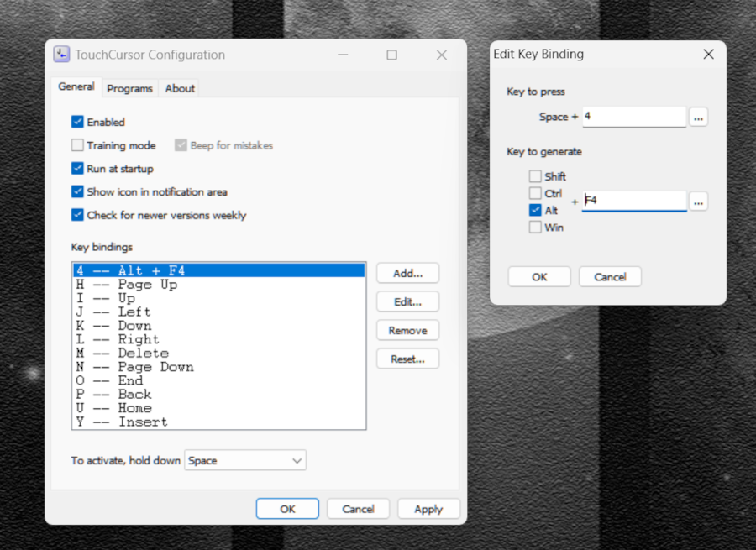The width and height of the screenshot is (756, 550).
Task: Open key picker next to Space + field
Action: [698, 117]
